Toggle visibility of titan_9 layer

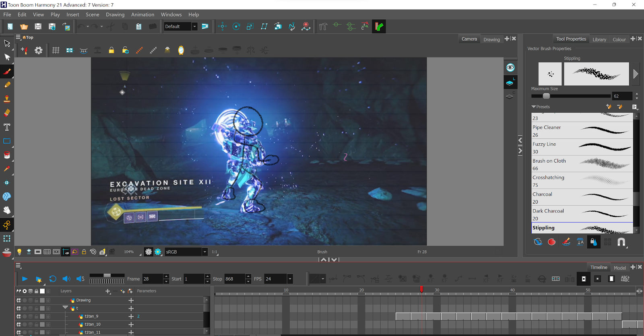click(19, 316)
